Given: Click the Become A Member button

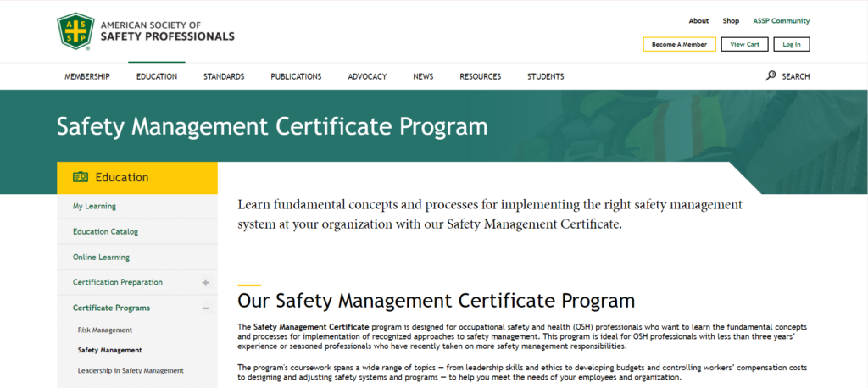Looking at the screenshot, I should (x=679, y=44).
